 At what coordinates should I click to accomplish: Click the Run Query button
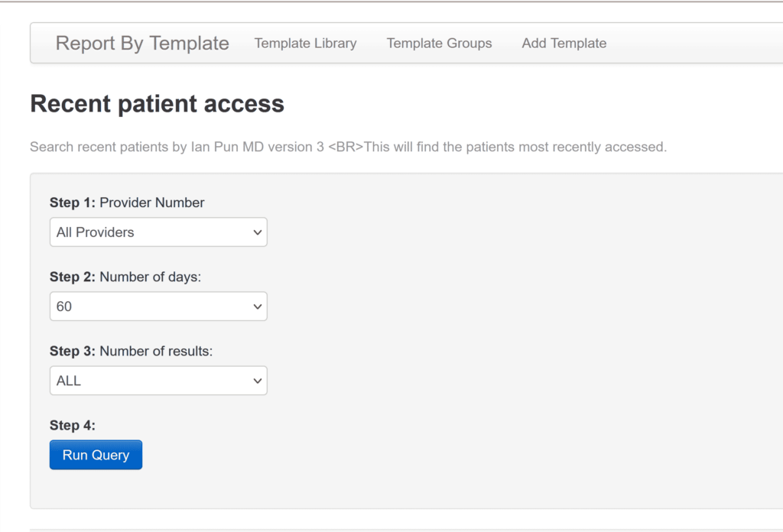point(96,454)
